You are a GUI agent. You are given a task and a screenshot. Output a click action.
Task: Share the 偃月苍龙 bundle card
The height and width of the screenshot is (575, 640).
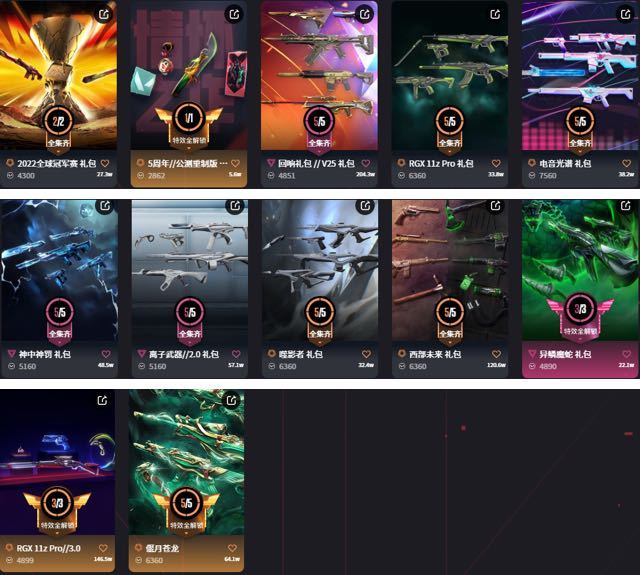pyautogui.click(x=231, y=400)
